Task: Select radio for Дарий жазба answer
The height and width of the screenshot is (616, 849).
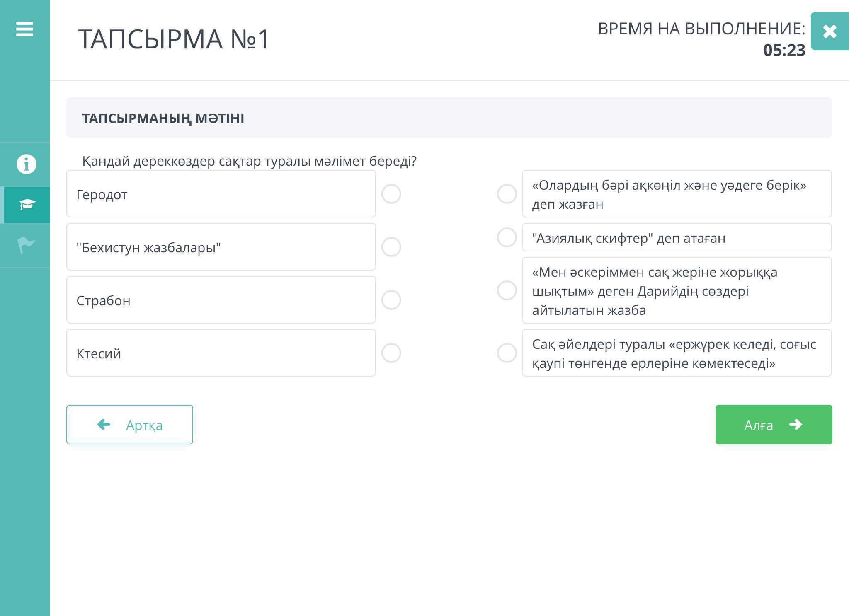Action: tap(507, 290)
